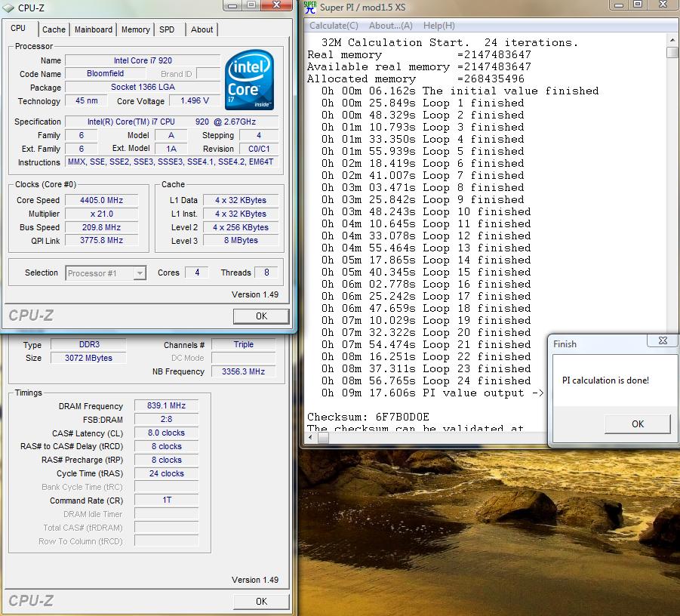Click the Checksum: 6F7B0D0E line

coord(368,417)
